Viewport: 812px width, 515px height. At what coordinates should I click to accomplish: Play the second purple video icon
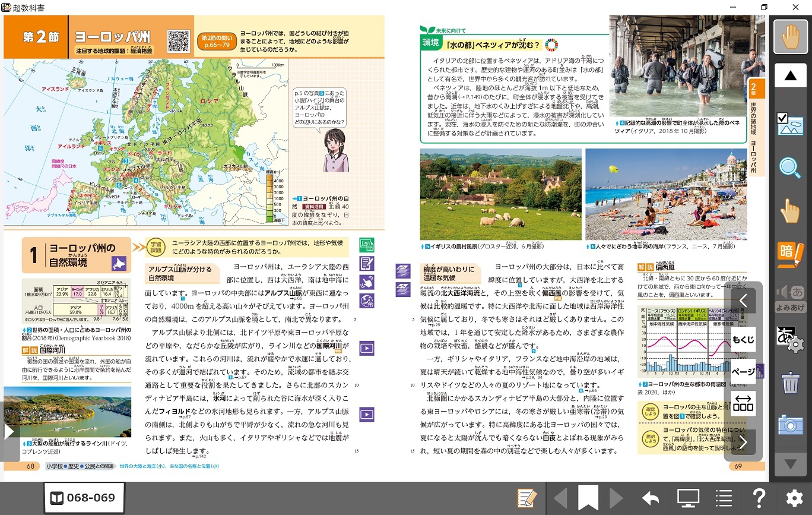click(x=367, y=414)
